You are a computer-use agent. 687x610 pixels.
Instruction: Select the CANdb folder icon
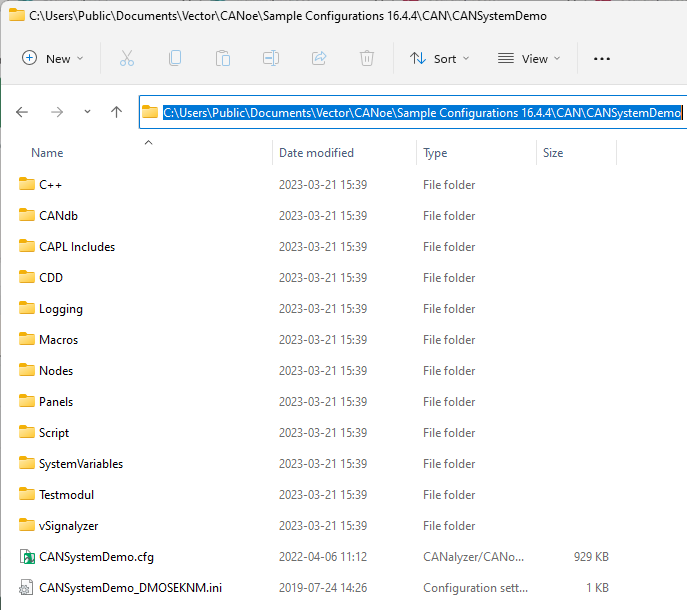pos(27,215)
